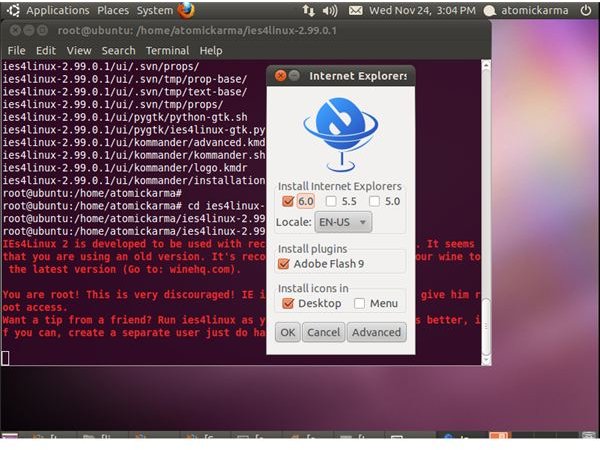Enable the Menu icons checkbox

tap(359, 303)
